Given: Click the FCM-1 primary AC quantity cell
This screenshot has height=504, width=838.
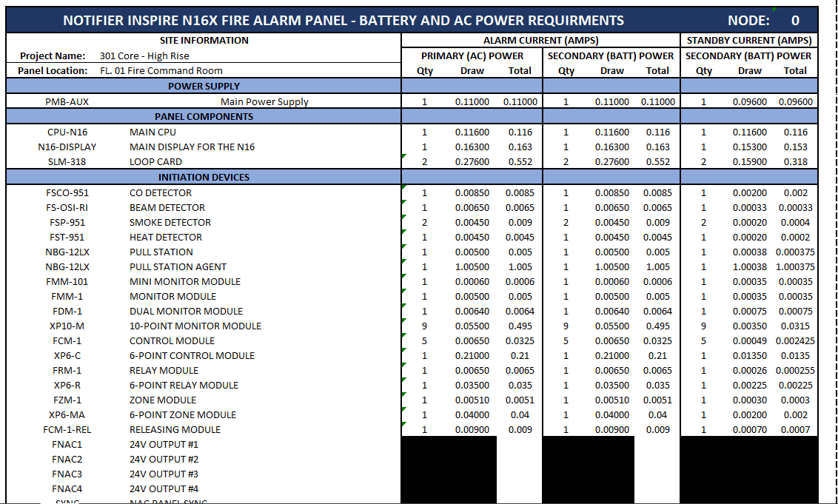Looking at the screenshot, I should (x=424, y=341).
